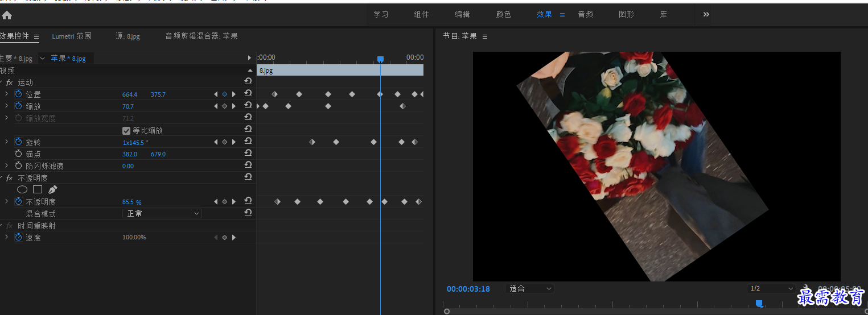Edit the 不透明度 value 85.5 %
Viewport: 868px width, 315px height.
click(132, 202)
